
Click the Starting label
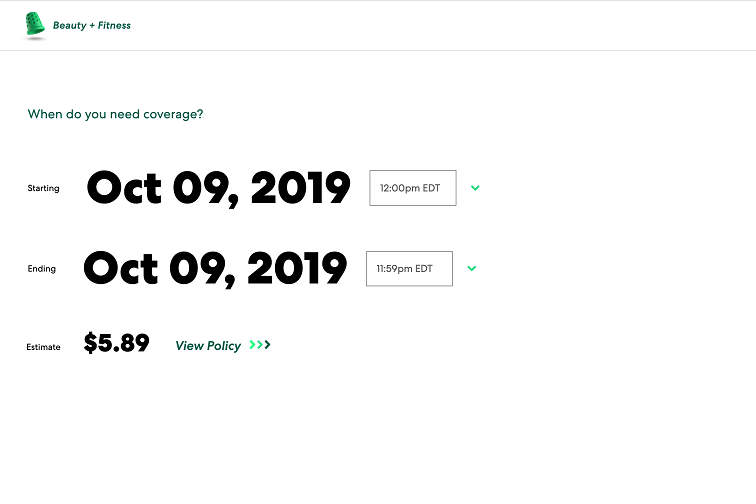[43, 188]
